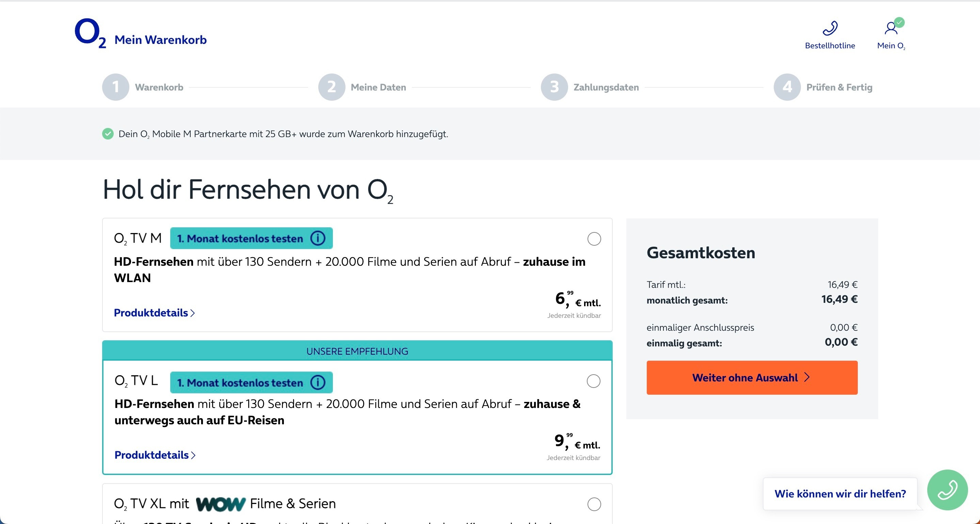
Task: Click the Gesamtkosten heading
Action: click(701, 253)
